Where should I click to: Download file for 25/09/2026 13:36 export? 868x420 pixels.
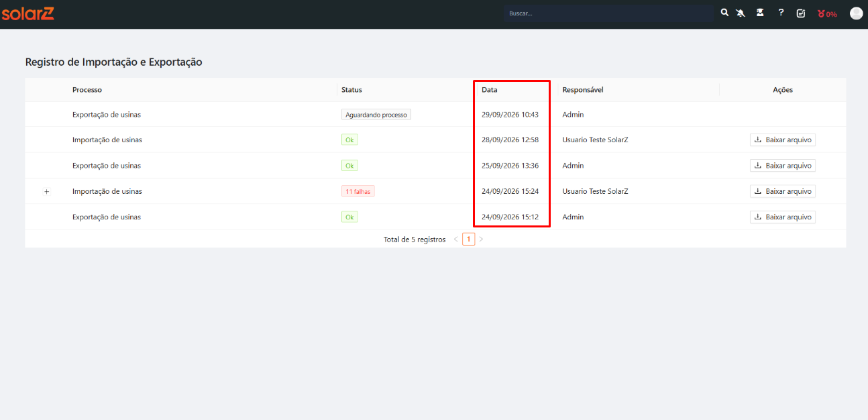[783, 166]
